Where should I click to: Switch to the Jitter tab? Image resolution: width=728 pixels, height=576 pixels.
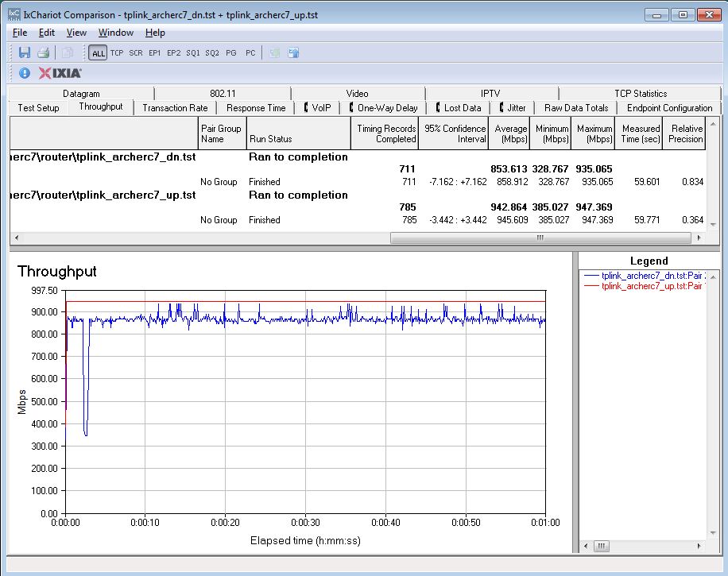[x=513, y=108]
